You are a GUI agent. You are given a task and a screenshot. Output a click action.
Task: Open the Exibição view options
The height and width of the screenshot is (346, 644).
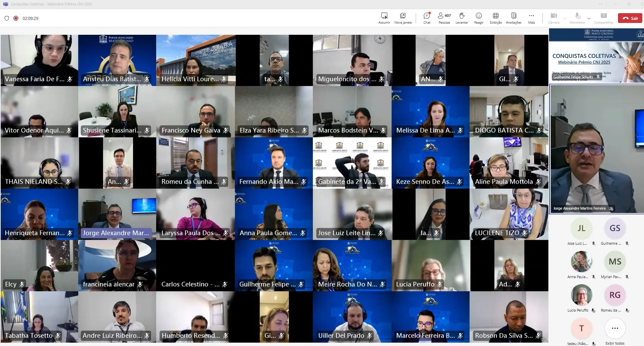496,18
